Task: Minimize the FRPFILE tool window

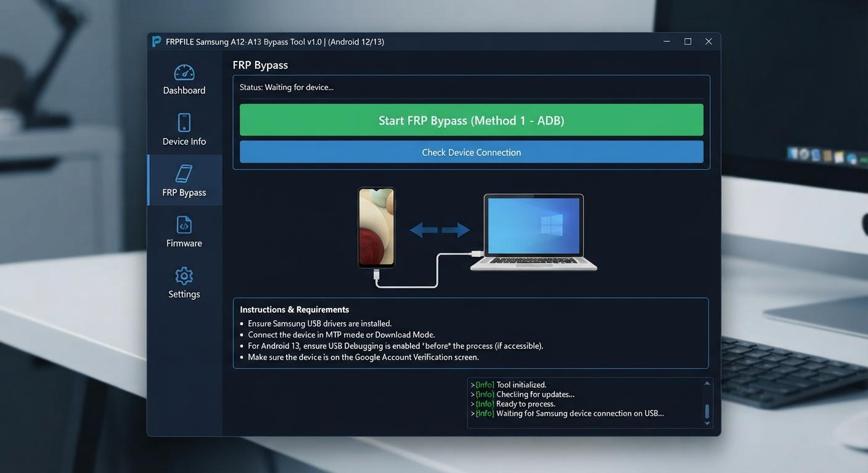Action: pyautogui.click(x=667, y=41)
